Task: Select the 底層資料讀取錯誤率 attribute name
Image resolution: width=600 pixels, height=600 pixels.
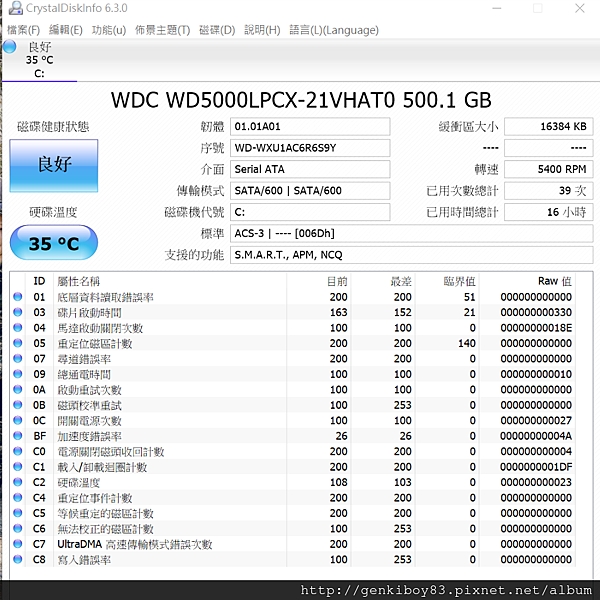Action: [105, 297]
